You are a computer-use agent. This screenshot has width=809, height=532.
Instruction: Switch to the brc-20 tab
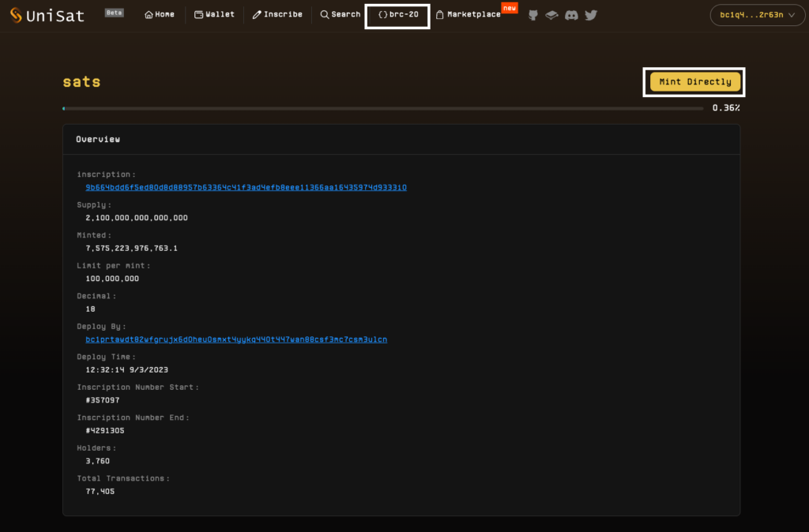point(398,15)
